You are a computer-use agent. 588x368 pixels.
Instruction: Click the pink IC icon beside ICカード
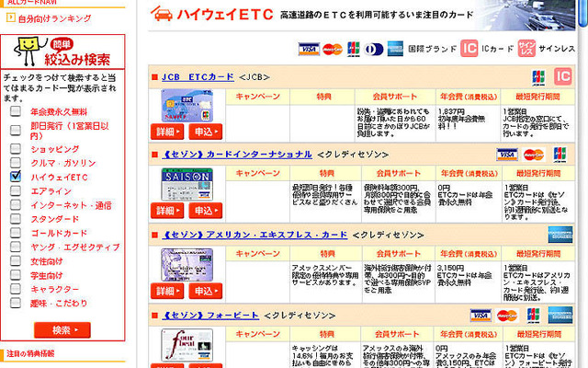coord(469,49)
